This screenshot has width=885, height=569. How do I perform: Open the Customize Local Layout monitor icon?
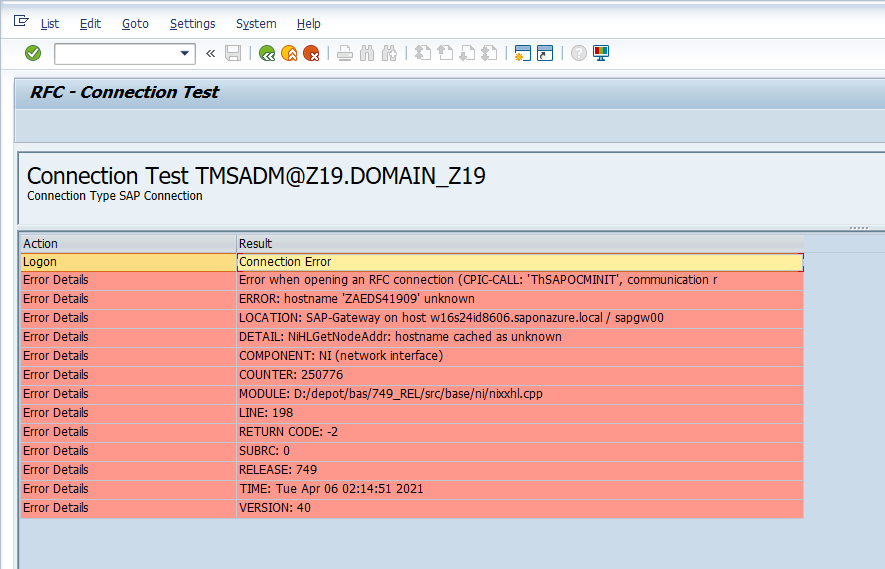tap(601, 53)
